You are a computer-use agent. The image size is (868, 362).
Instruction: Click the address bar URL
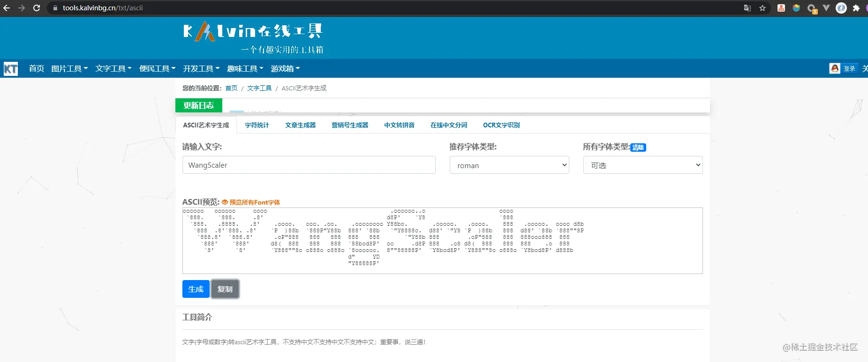[x=103, y=8]
